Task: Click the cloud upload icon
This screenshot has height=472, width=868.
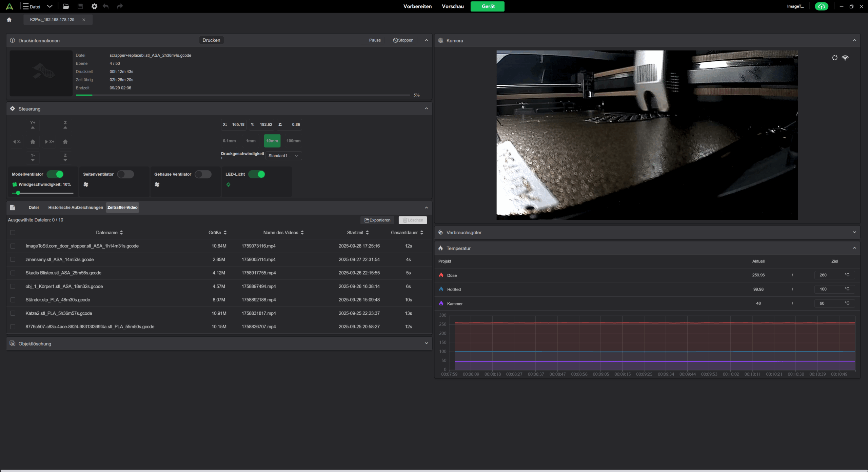Action: (821, 6)
